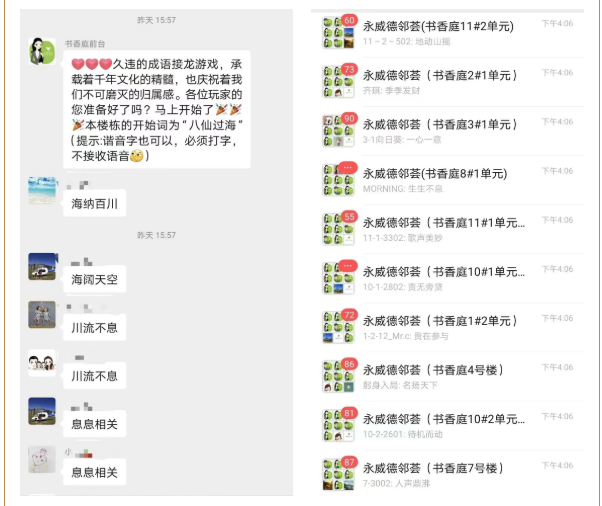Viewport: 602px width, 506px height.
Task: Click the 八仙过海 announcement message bubble
Action: click(x=157, y=109)
